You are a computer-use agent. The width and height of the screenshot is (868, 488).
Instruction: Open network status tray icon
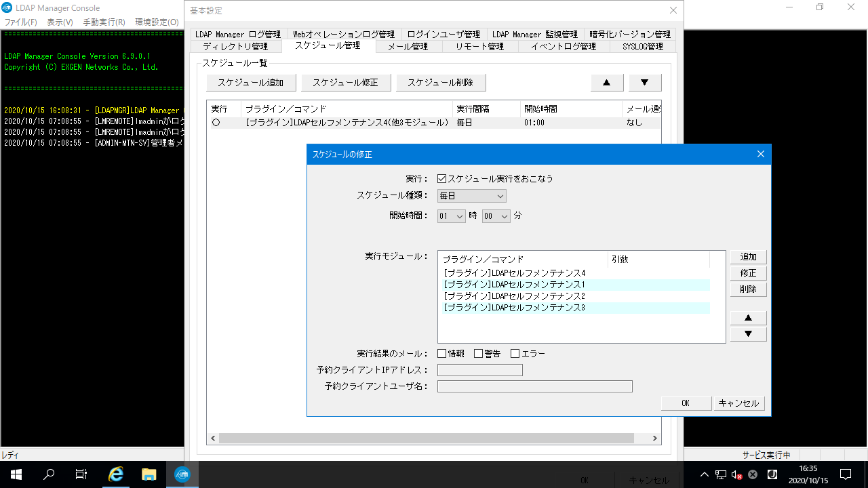[721, 474]
